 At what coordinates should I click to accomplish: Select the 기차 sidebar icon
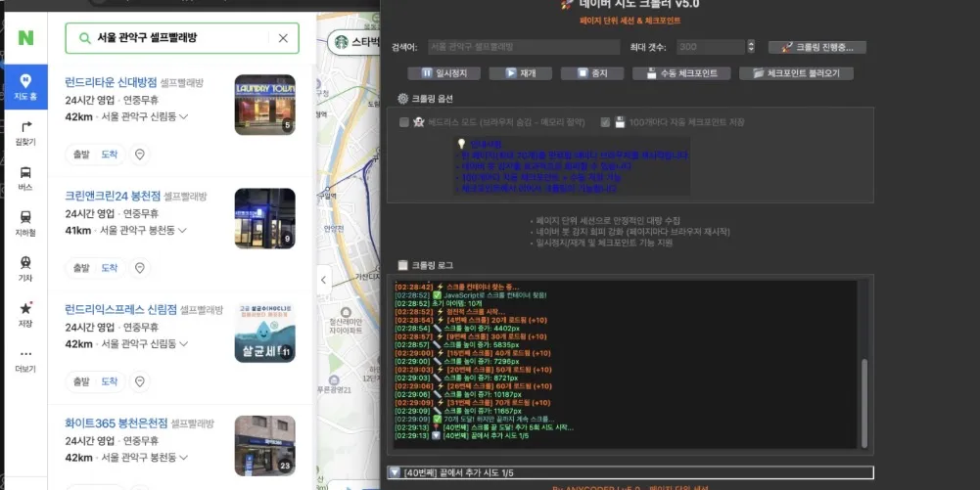pos(25,269)
